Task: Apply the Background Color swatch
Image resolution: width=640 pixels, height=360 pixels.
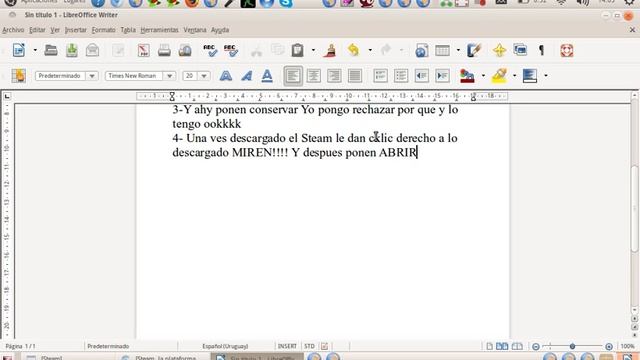Action: point(530,76)
